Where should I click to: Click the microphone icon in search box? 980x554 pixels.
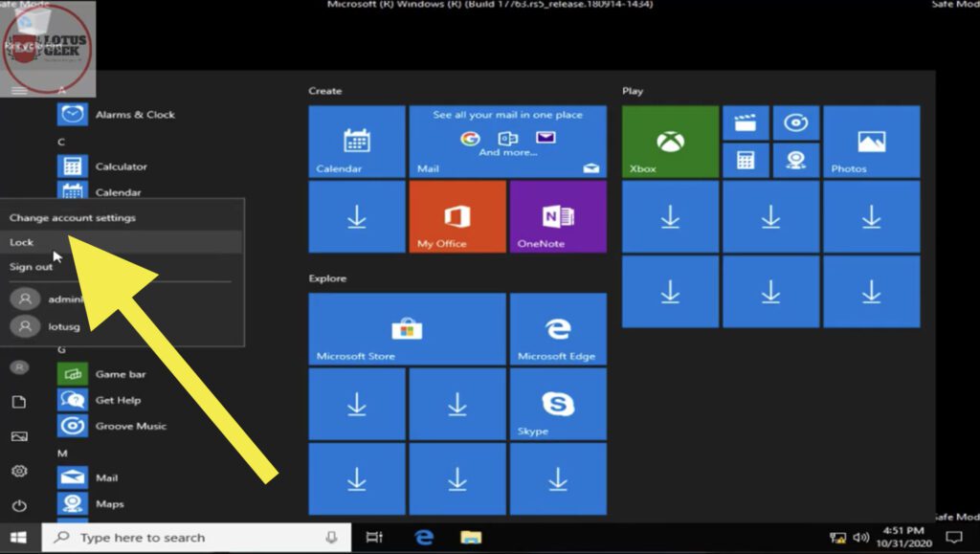click(332, 538)
